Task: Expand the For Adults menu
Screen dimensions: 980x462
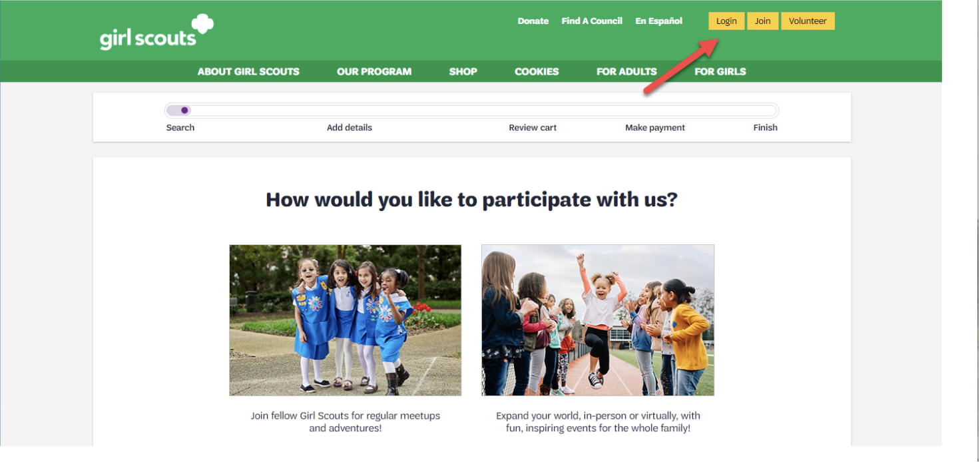Action: tap(626, 72)
